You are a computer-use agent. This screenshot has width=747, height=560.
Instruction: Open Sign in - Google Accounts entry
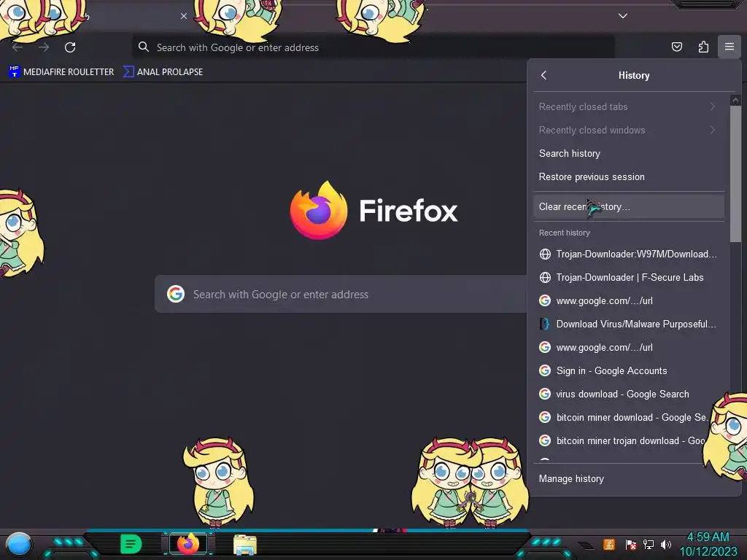click(628, 370)
